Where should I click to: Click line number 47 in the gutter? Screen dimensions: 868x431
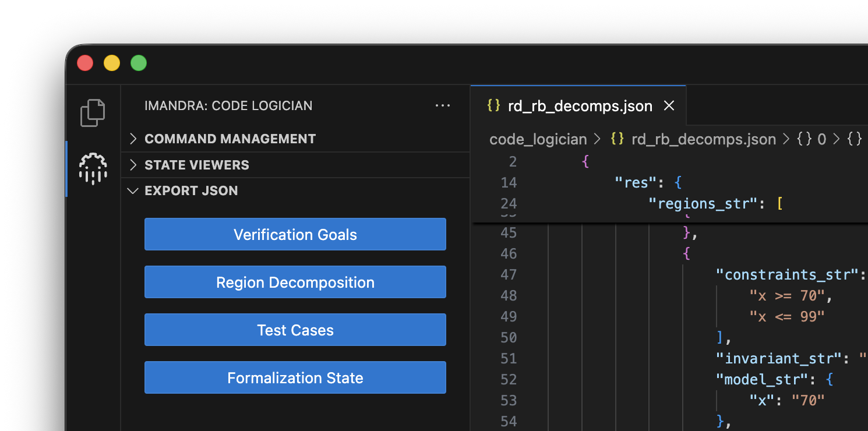[509, 274]
